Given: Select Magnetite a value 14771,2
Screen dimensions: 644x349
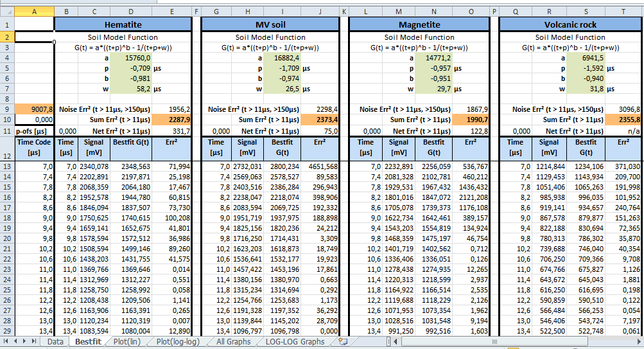Looking at the screenshot, I should click(x=433, y=58).
